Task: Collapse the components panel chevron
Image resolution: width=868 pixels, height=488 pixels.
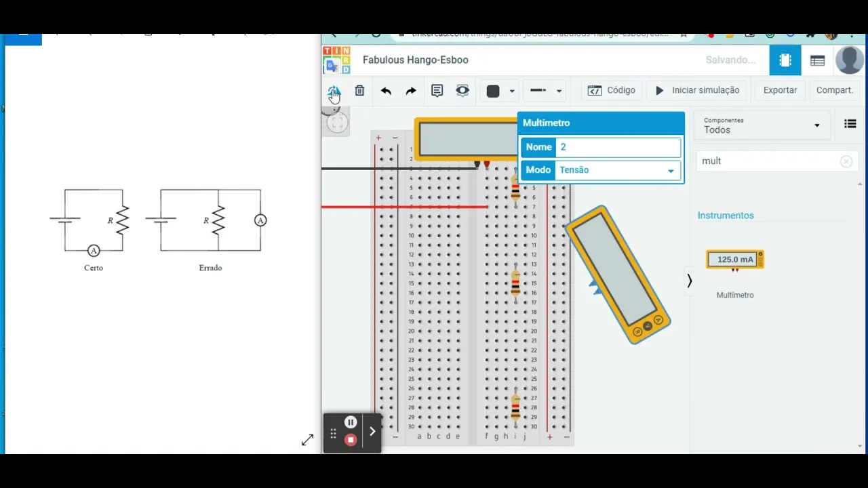Action: click(689, 281)
